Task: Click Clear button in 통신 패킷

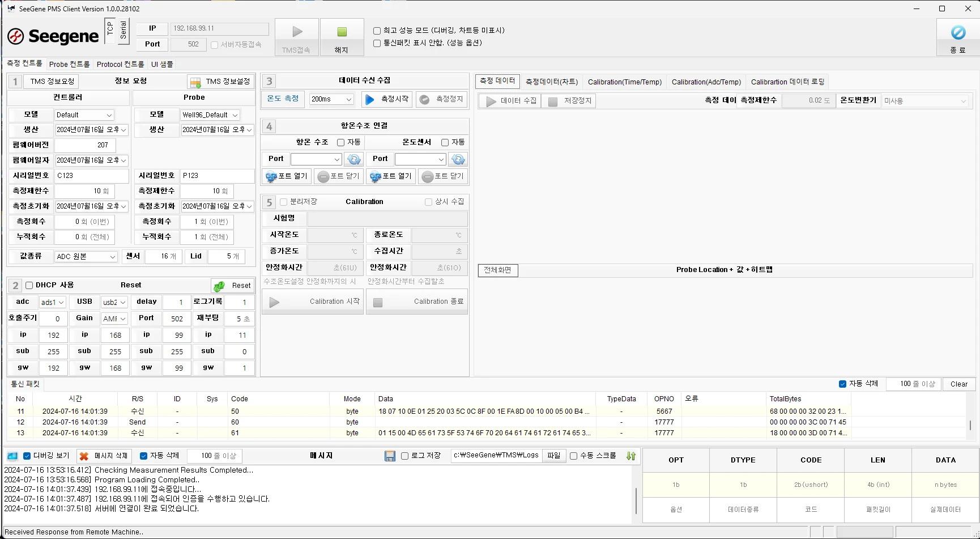Action: pos(959,384)
